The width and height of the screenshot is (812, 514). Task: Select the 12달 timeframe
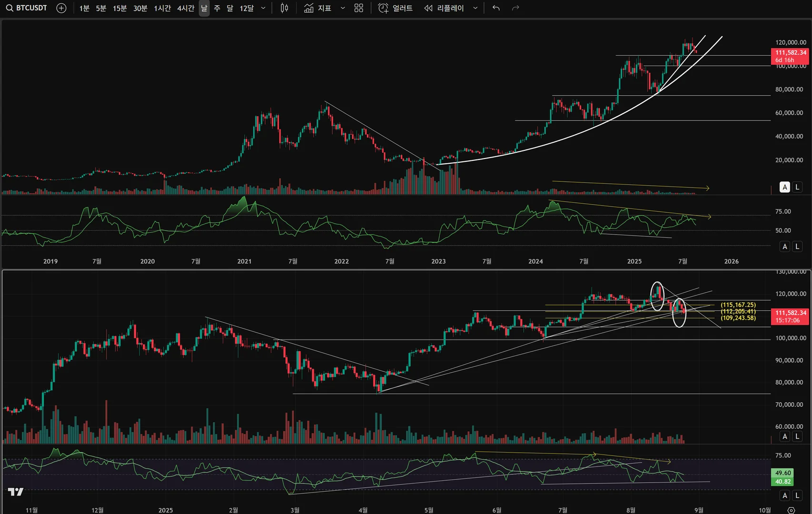coord(247,8)
